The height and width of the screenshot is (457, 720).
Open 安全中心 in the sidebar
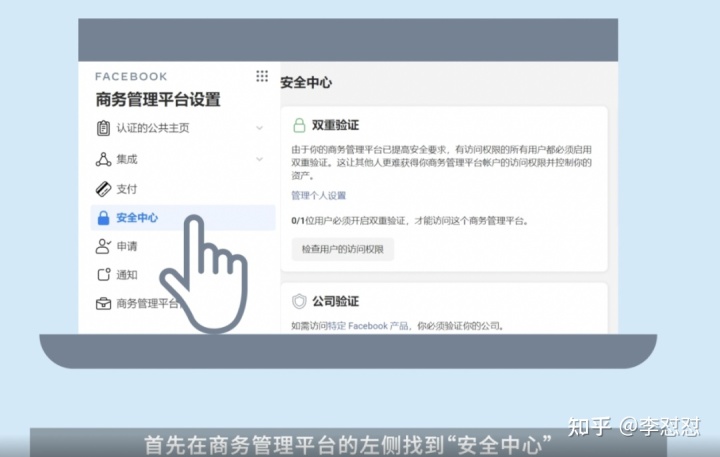pos(182,218)
